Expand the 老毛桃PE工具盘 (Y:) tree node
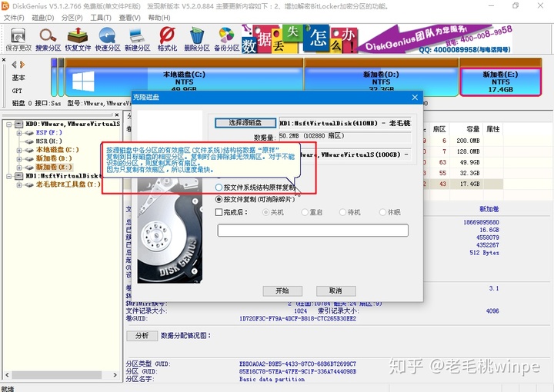554x392 pixels. (19, 185)
